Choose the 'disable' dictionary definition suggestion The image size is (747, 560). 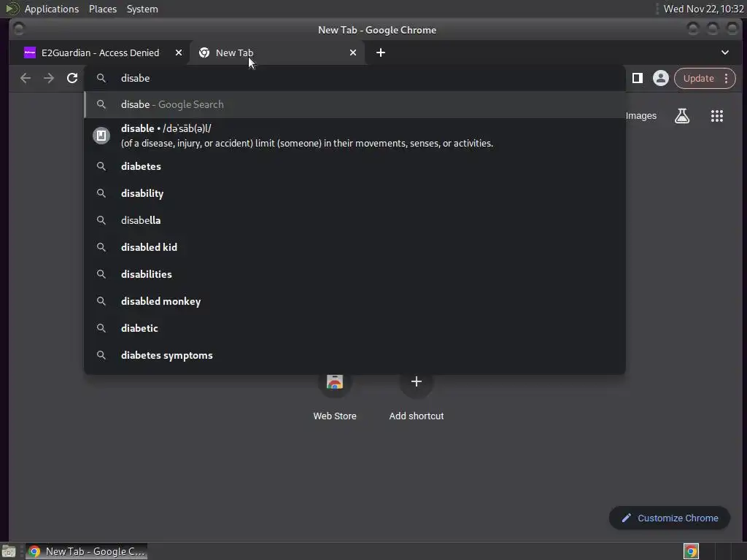click(x=355, y=136)
